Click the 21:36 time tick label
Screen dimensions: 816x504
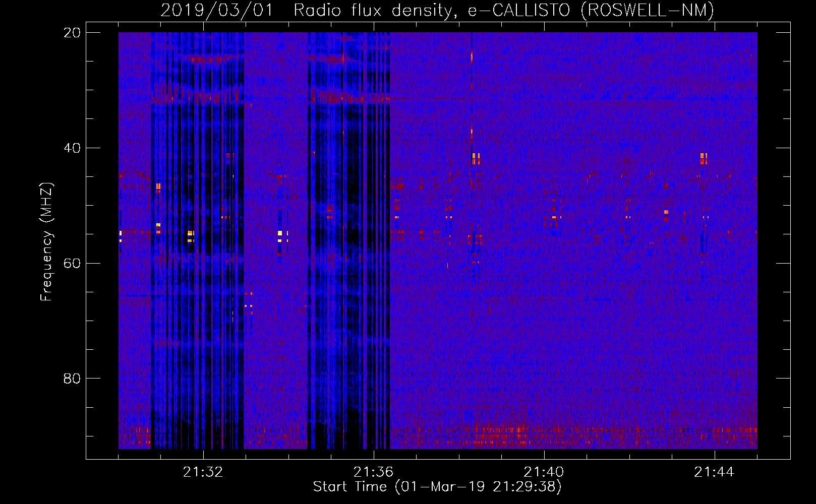coord(374,472)
